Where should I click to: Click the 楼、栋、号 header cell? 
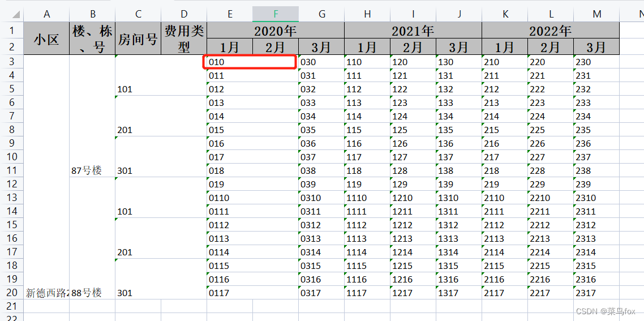(x=92, y=38)
